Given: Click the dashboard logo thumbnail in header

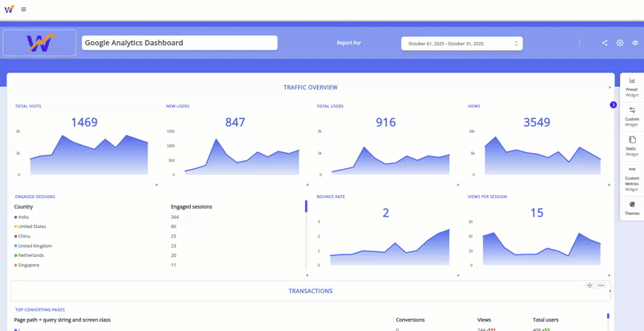Looking at the screenshot, I should [x=39, y=43].
